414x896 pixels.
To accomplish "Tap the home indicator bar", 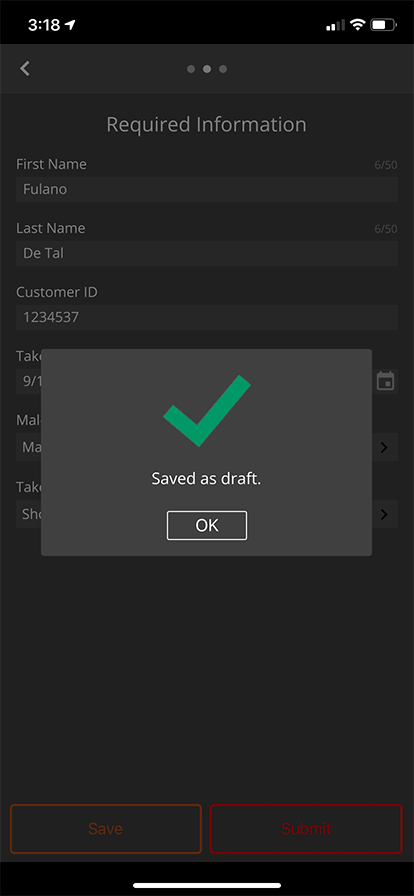I will (x=207, y=885).
